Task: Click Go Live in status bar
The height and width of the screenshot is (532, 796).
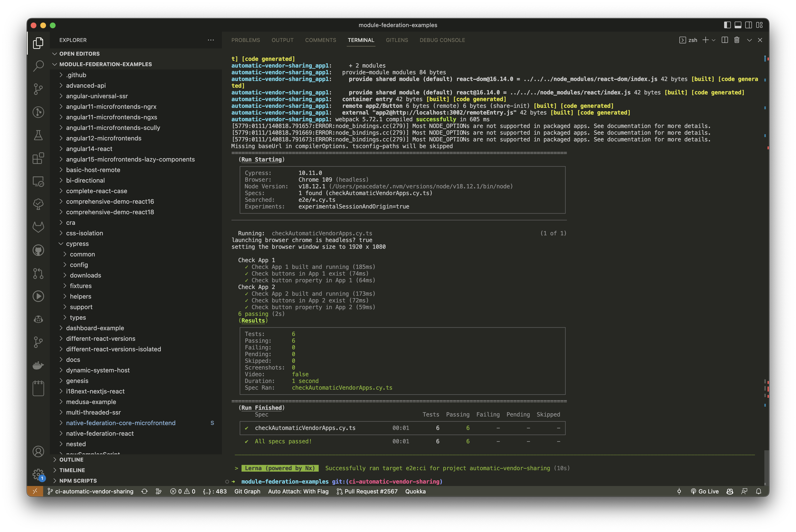Action: 705,491
